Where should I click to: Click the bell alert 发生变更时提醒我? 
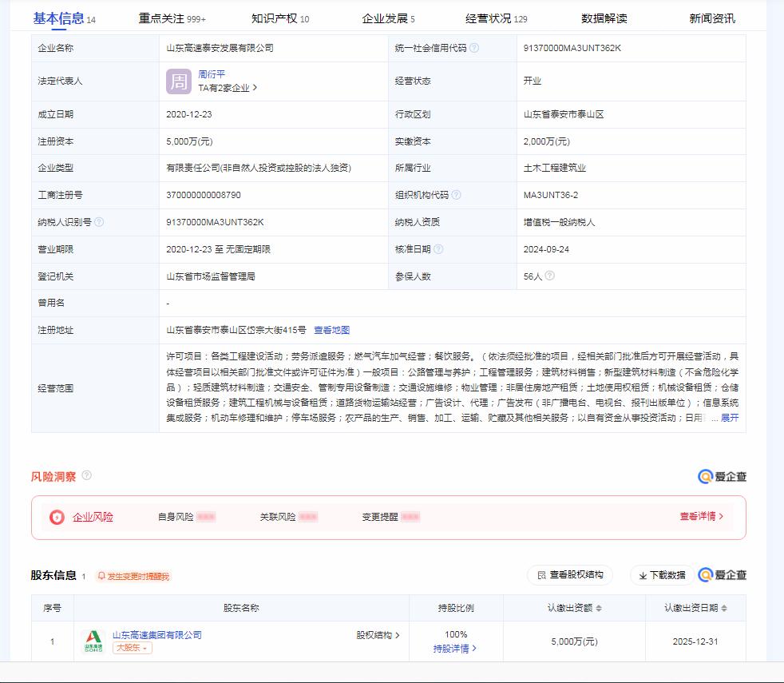(x=133, y=576)
